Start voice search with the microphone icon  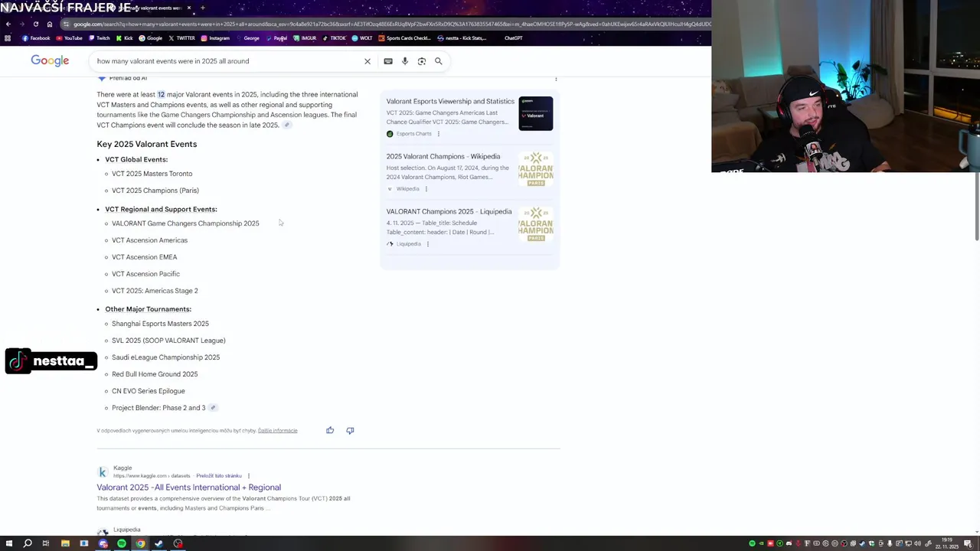pos(405,61)
